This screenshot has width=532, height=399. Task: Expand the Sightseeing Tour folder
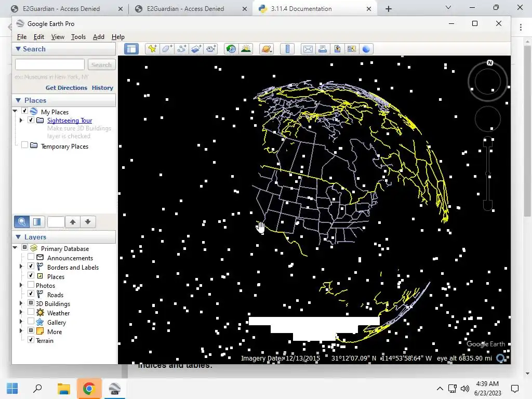[21, 120]
